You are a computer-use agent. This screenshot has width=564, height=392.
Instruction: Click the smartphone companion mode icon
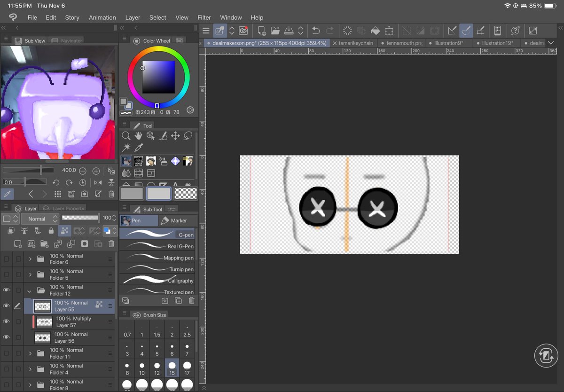coord(497,31)
